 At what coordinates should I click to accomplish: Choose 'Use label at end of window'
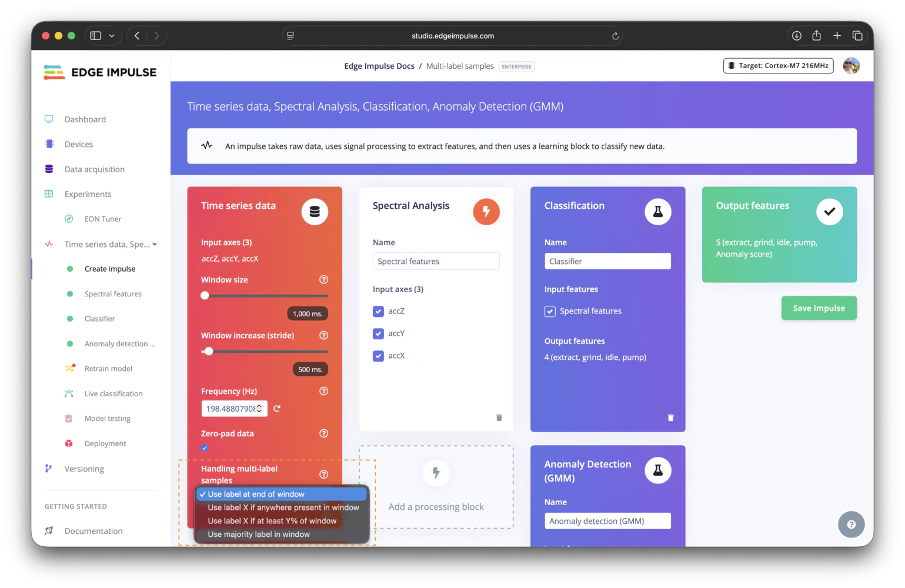click(282, 495)
